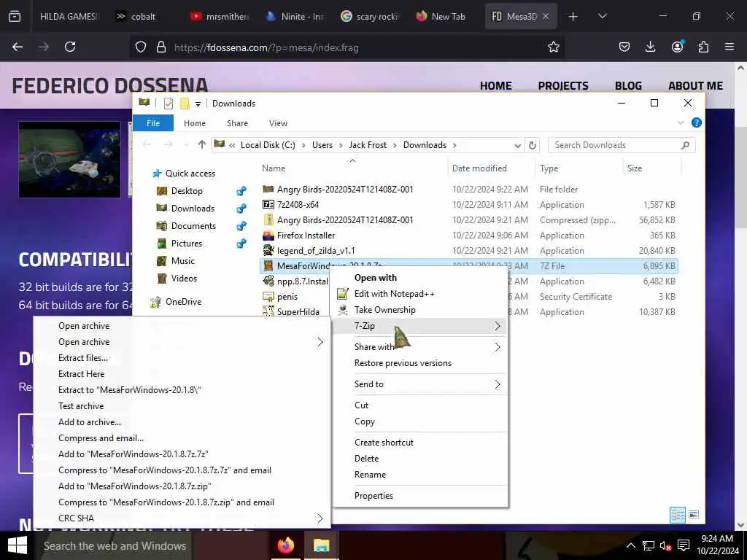Choose Delete in context menu
Screen dimensions: 747x560
[366, 459]
